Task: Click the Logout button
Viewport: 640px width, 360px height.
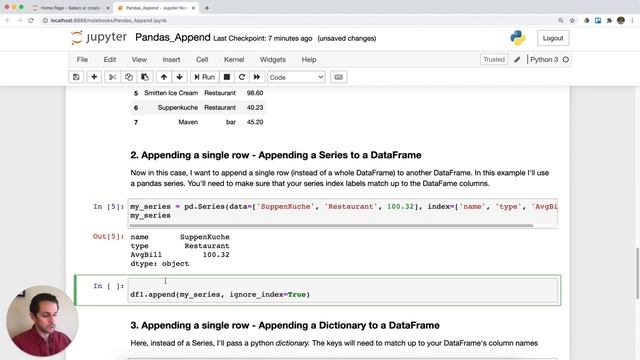Action: (x=553, y=38)
